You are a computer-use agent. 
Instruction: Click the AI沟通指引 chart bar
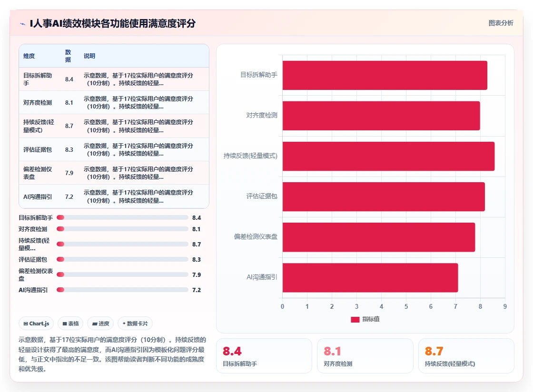point(370,277)
